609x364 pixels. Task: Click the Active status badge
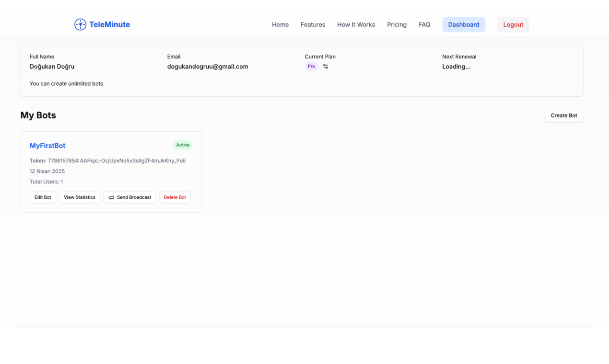183,145
